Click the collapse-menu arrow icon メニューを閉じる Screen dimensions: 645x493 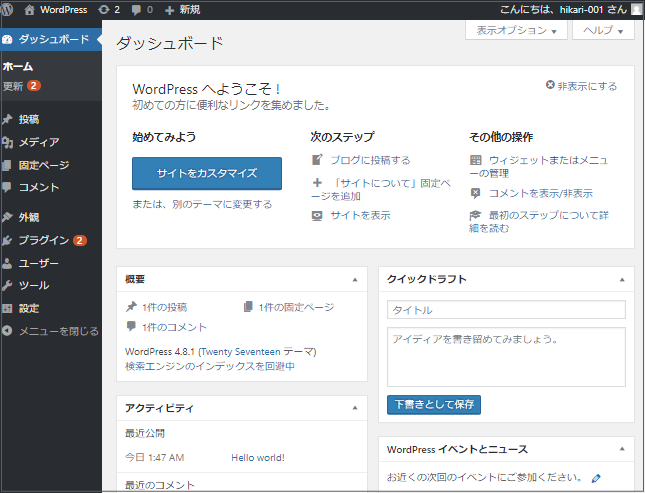(7, 331)
